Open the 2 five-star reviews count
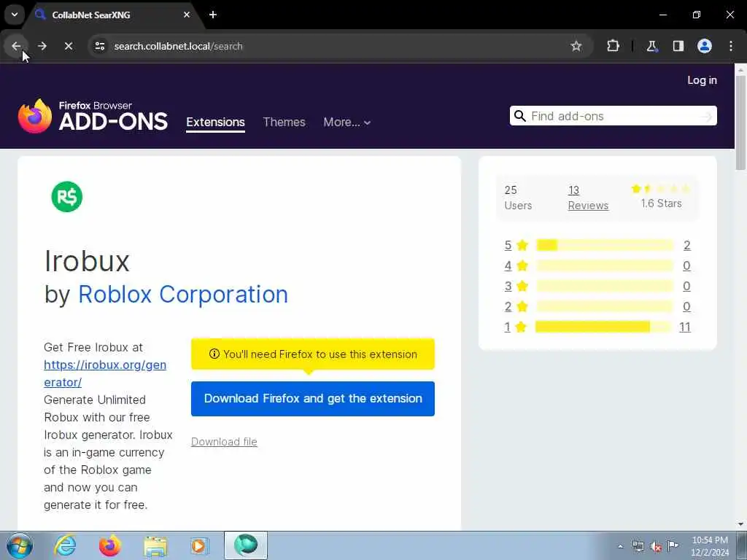747x560 pixels. (686, 245)
